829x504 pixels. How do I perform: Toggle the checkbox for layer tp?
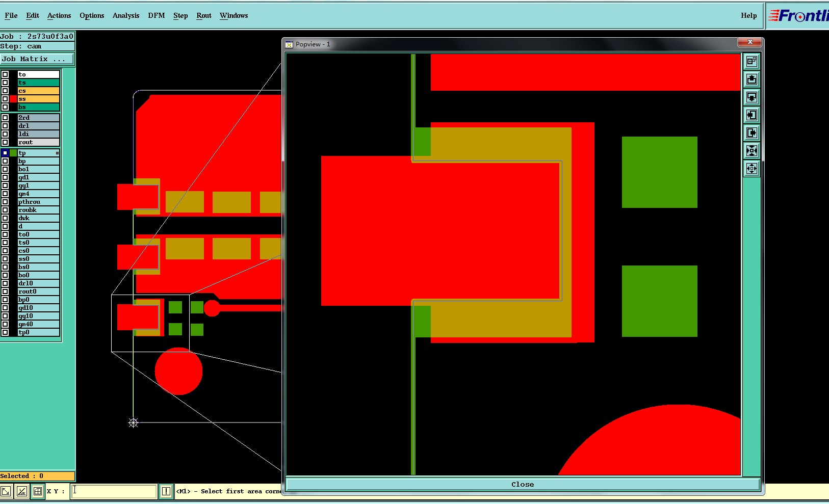coord(5,153)
